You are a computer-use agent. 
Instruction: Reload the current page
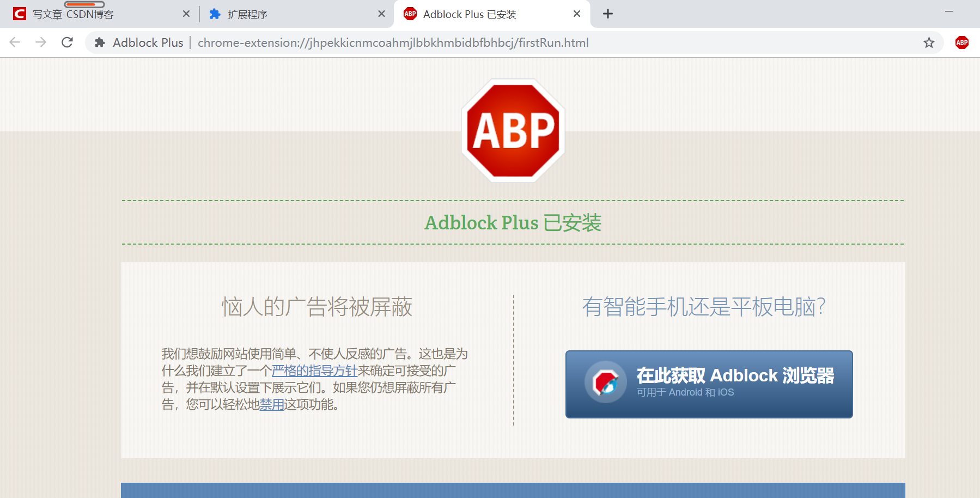point(67,42)
